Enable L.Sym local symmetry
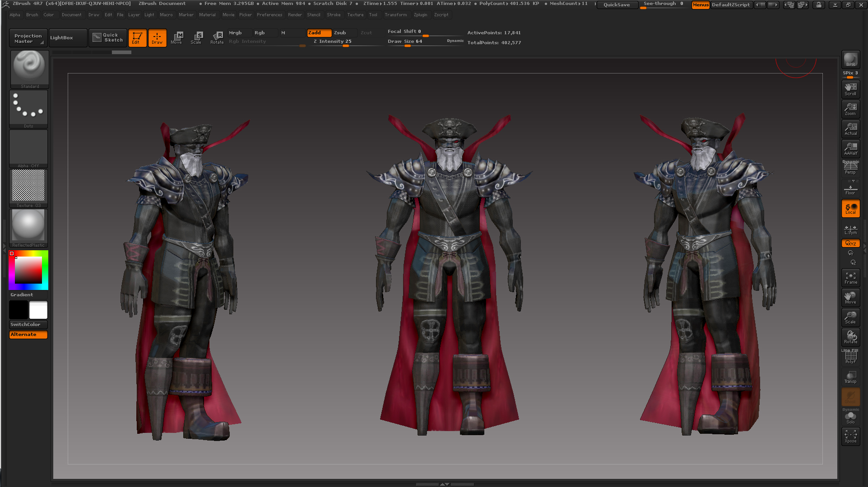This screenshot has width=868, height=487. 850,230
